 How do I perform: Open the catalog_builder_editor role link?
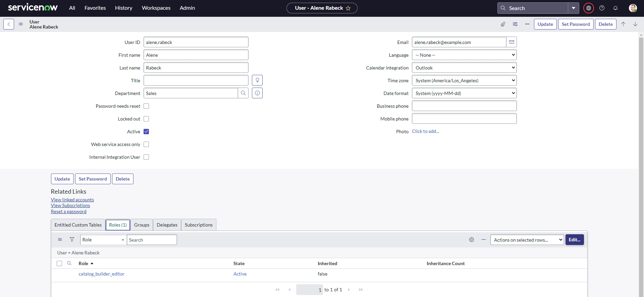(101, 274)
